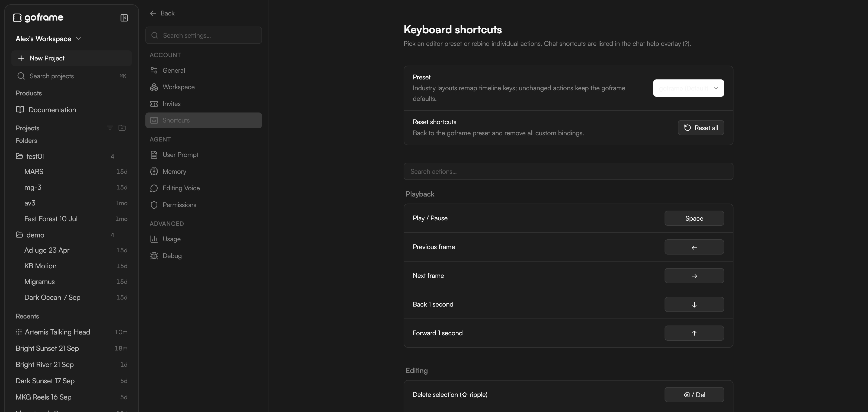Open User Prompt settings
This screenshot has height=412, width=868.
[x=203, y=155]
